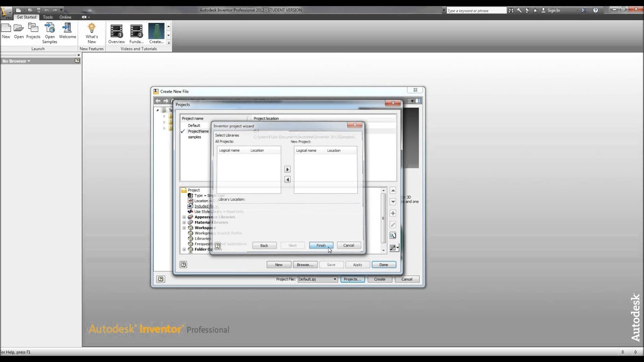Click the remove library left arrow button
Screen dimensions: 644x362
[287, 179]
